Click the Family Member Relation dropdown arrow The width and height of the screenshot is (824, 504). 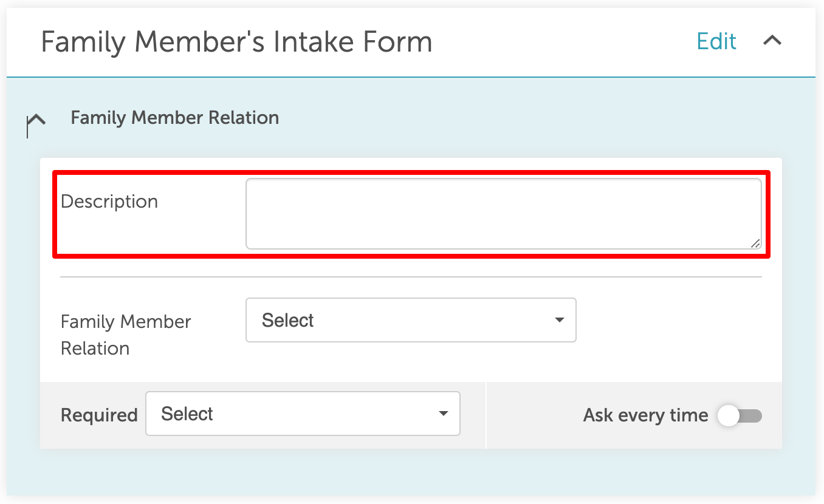[x=559, y=320]
